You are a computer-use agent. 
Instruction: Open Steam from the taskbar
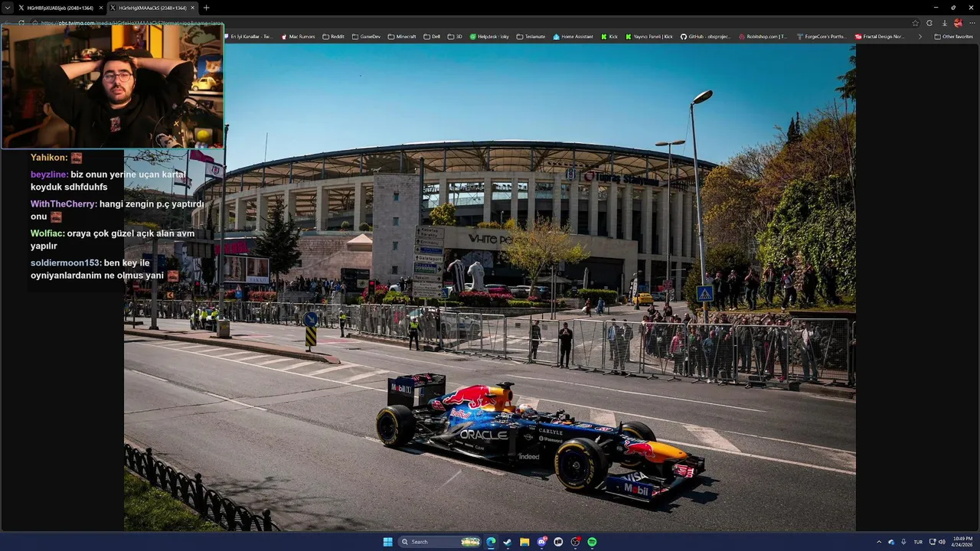(508, 542)
